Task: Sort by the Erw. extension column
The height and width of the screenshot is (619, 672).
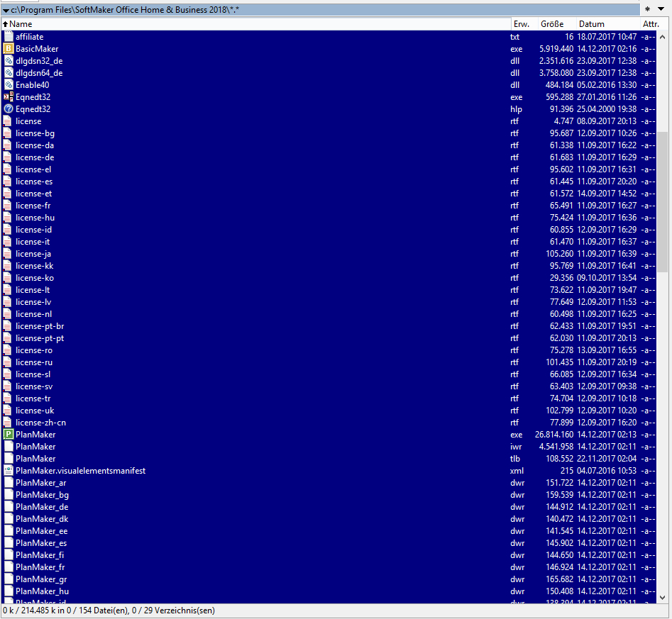Action: click(x=524, y=24)
